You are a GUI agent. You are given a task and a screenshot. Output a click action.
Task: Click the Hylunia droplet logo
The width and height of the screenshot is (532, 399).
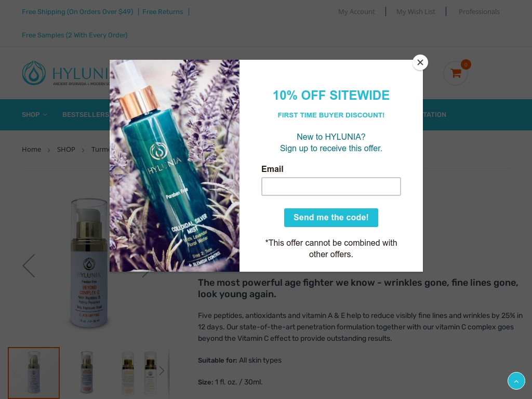[34, 73]
